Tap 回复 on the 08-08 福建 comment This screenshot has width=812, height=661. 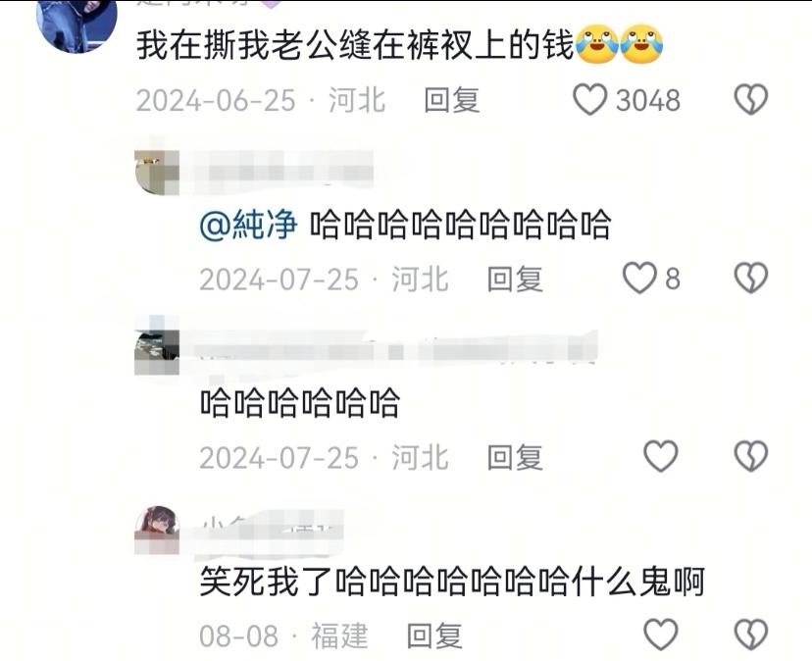(434, 636)
